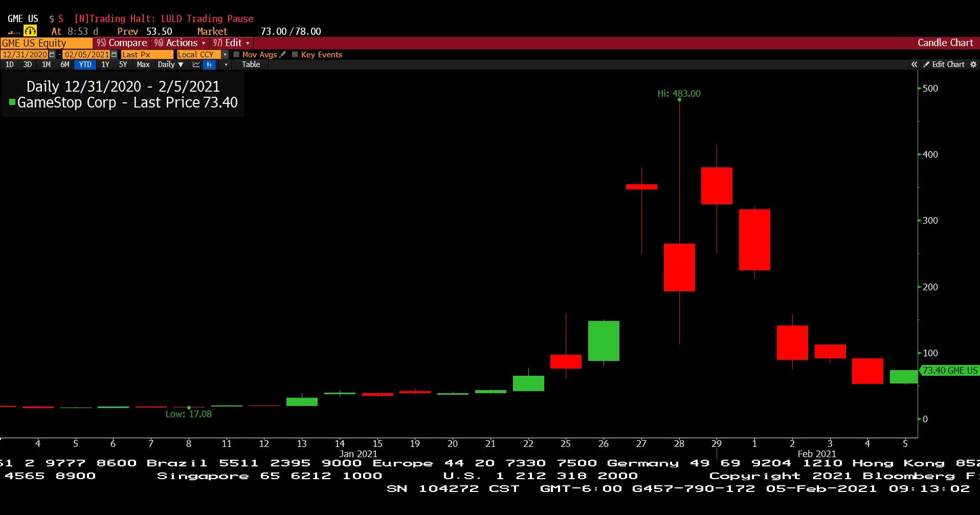Switch to line chart type icon
Screen dimensions: 980x515
coord(196,65)
